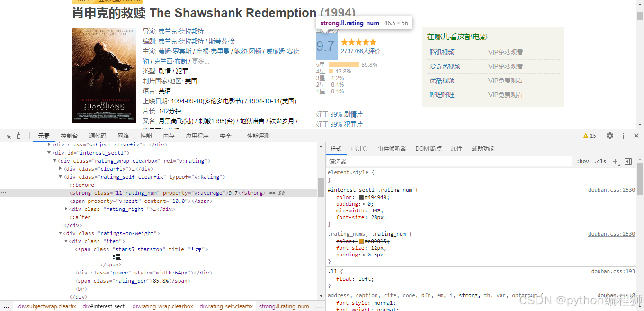Viewport: 644px width, 311px height.
Task: Open the 元素 Elements tab
Action: pyautogui.click(x=44, y=136)
